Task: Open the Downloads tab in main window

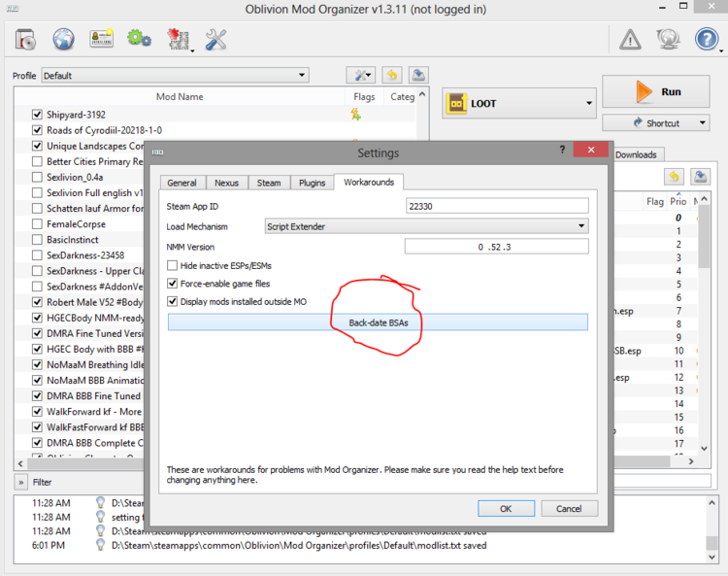Action: [x=636, y=154]
